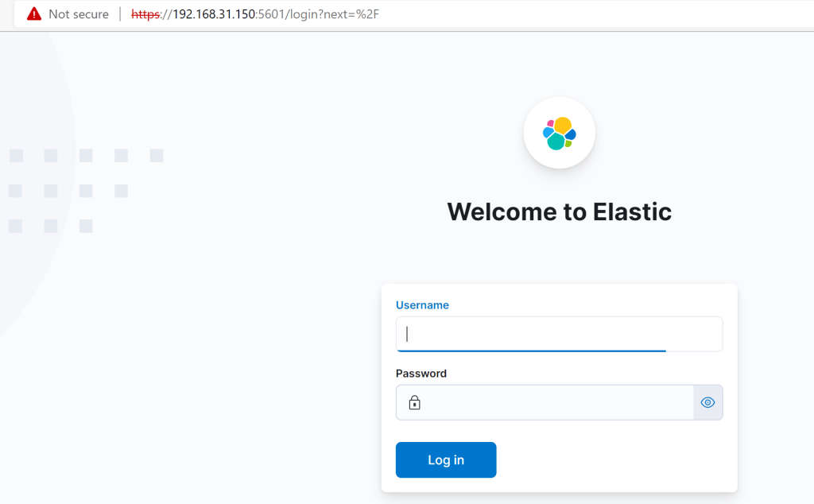
Task: Focus the Username input field
Action: pos(559,334)
